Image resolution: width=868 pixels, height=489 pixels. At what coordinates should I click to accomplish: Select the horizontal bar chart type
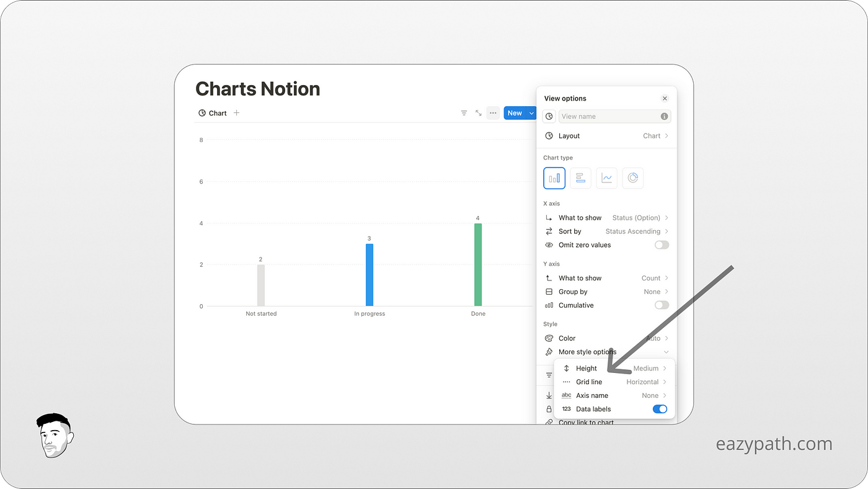coord(580,178)
